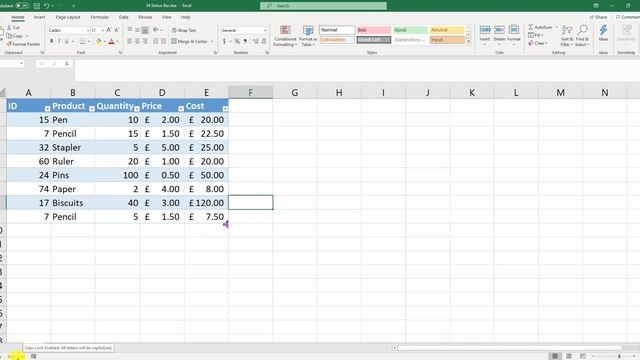Apply Percent style
Screen dimensions: 640x360
point(237,41)
